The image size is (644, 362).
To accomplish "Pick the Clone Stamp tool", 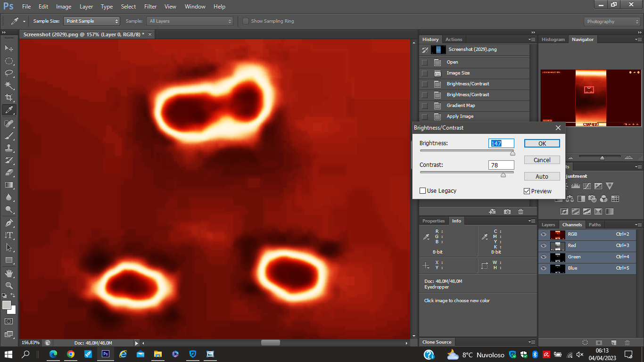I will 9,148.
